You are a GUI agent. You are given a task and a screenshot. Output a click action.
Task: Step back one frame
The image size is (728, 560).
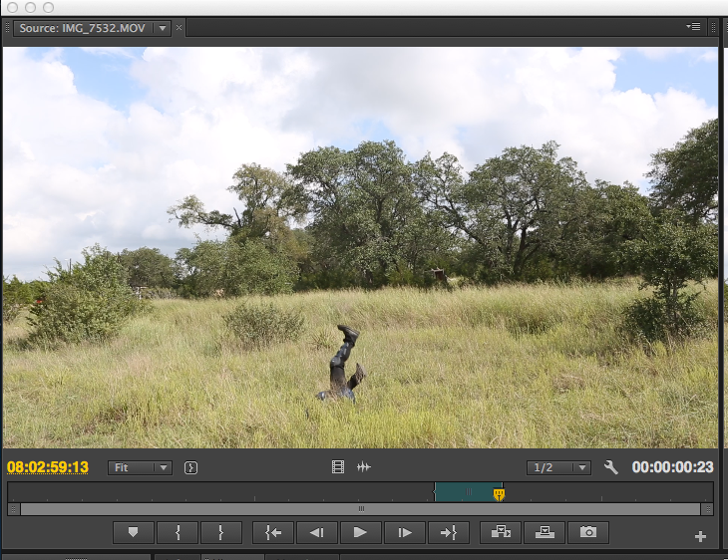(317, 532)
